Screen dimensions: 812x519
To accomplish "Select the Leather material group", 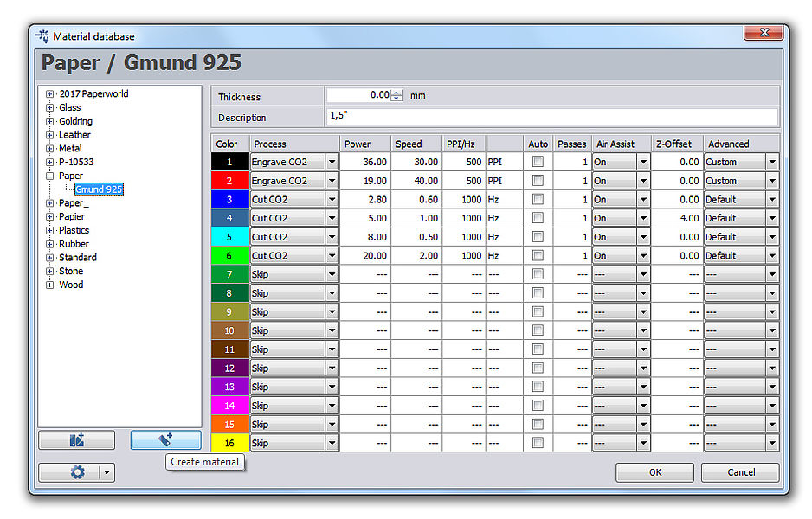I will [x=74, y=135].
